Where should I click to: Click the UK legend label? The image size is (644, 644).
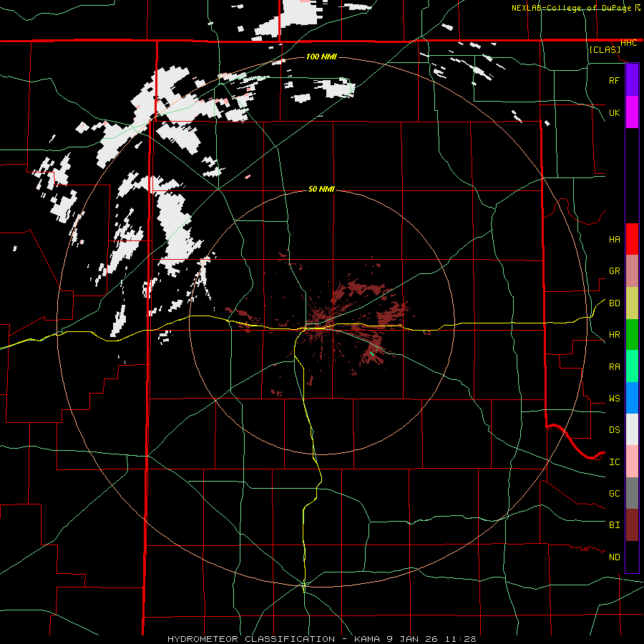(x=614, y=112)
